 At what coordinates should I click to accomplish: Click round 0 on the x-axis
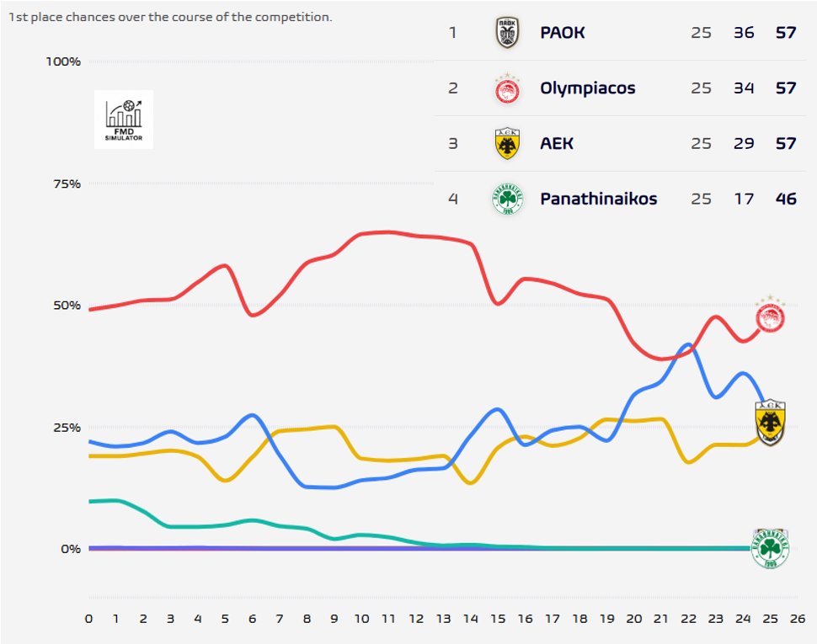(88, 619)
